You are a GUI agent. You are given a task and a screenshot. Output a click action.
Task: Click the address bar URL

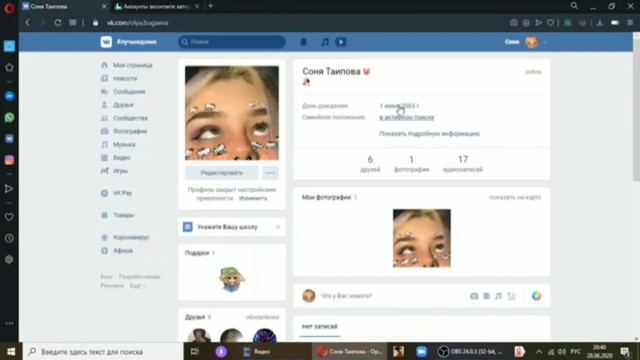[138, 23]
